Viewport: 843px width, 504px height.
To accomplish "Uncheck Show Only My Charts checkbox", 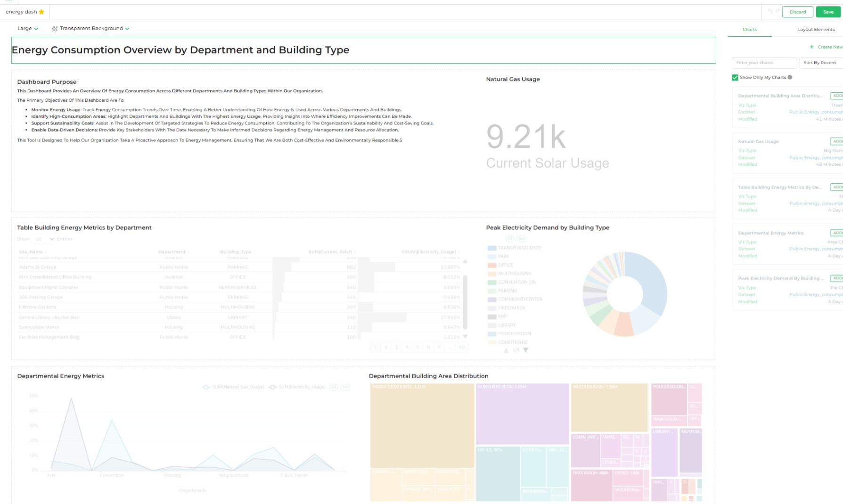I will 735,77.
